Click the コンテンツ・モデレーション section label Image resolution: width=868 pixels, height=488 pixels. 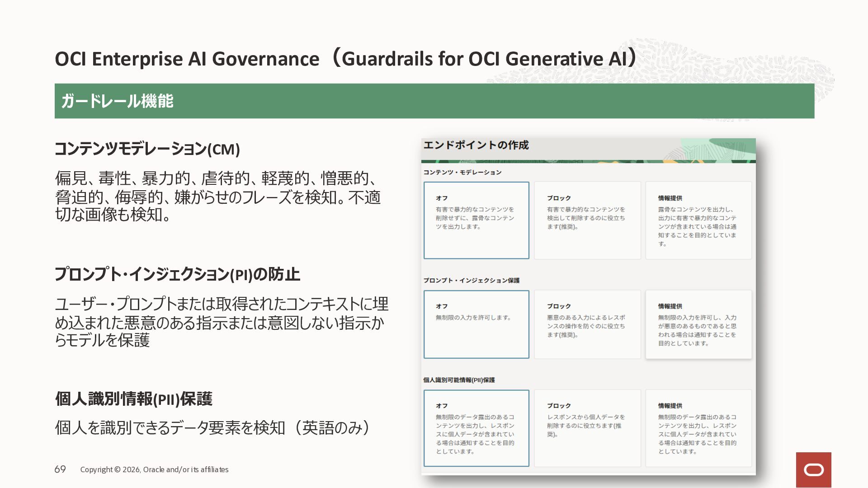(462, 172)
